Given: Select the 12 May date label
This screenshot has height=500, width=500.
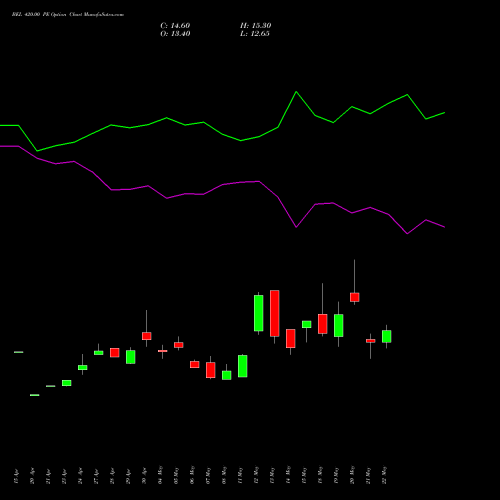Looking at the screenshot, I should [256, 475].
